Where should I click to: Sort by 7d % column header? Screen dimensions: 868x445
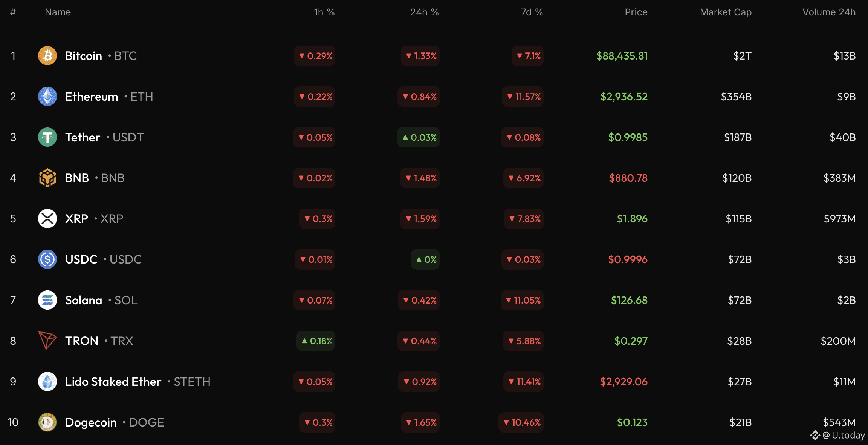(532, 12)
